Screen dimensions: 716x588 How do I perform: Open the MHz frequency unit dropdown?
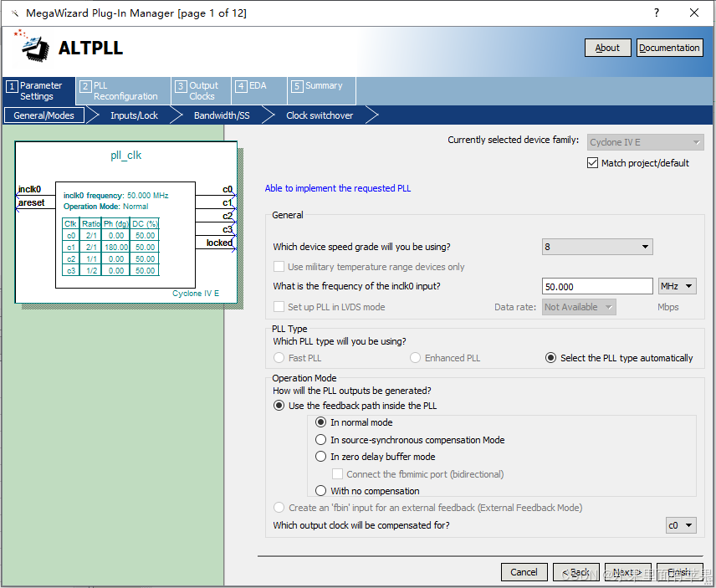[x=678, y=287]
